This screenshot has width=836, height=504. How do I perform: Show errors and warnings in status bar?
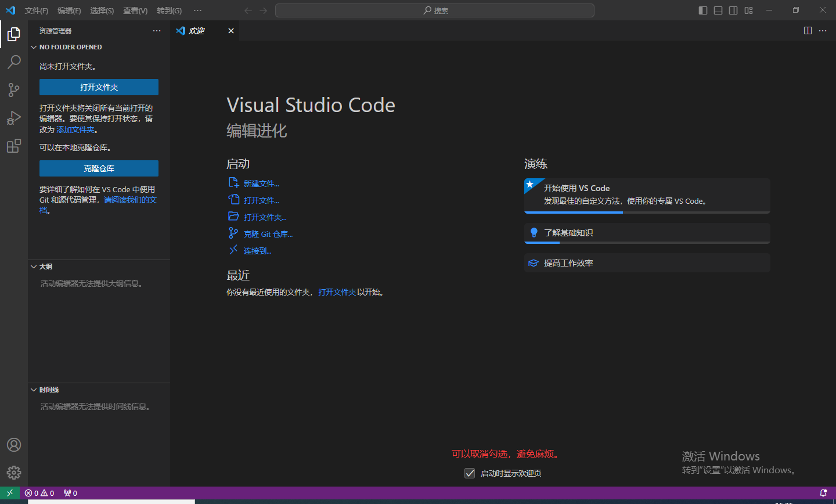(39, 493)
